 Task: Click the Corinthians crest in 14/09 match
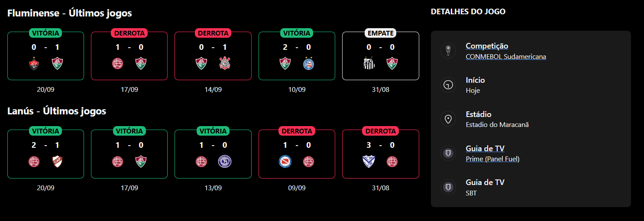pos(224,64)
